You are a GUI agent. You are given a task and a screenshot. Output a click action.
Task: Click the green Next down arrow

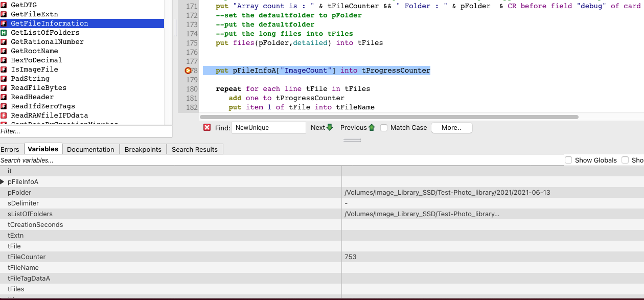330,127
